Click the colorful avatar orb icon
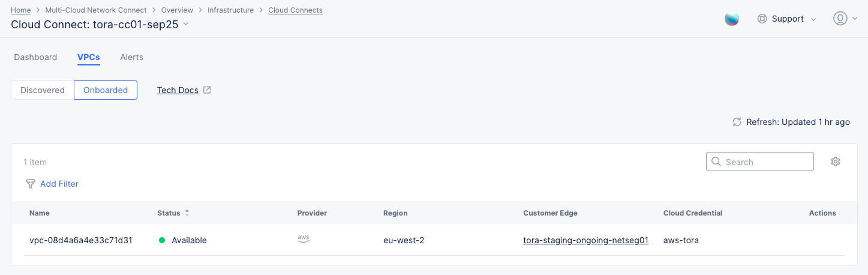Viewport: 868px width, 275px height. click(x=732, y=19)
